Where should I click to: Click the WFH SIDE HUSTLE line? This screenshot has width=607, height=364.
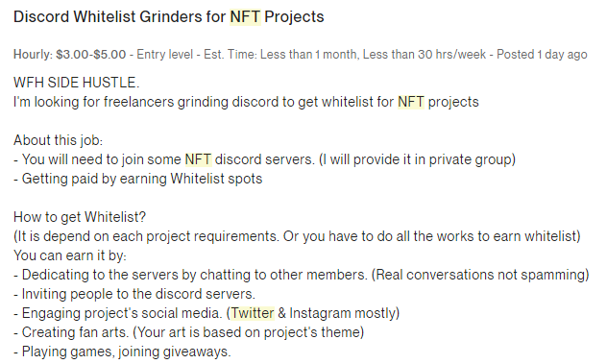coord(76,83)
